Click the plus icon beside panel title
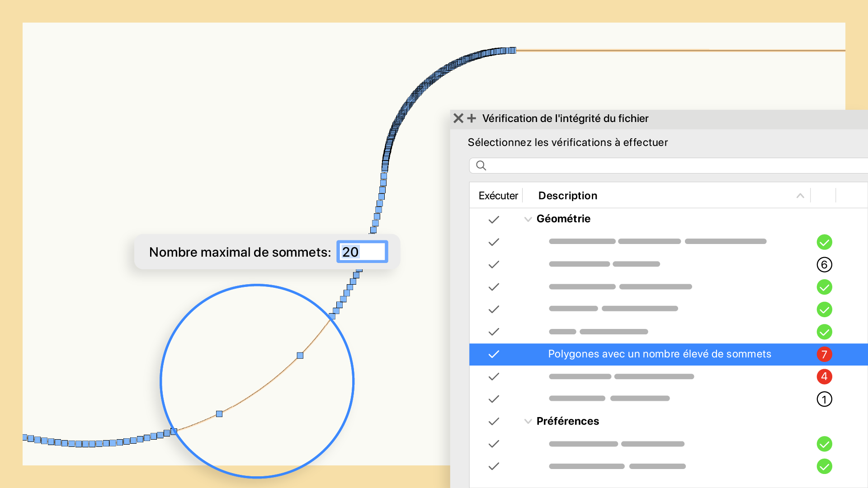This screenshot has height=488, width=868. (x=472, y=118)
